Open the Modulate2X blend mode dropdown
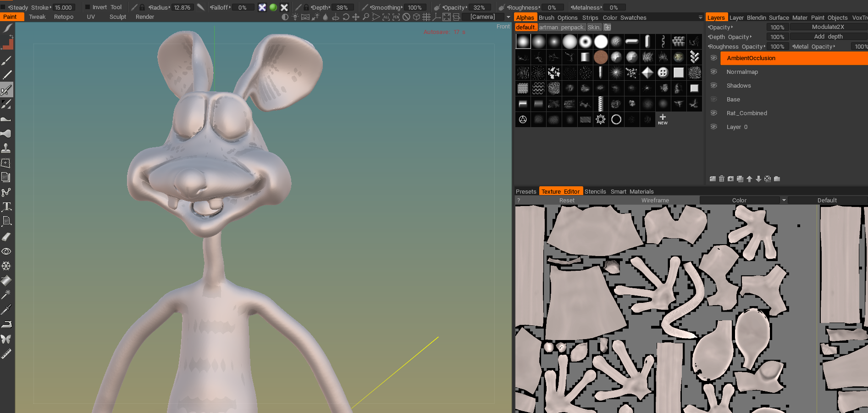This screenshot has width=868, height=413. tap(828, 27)
